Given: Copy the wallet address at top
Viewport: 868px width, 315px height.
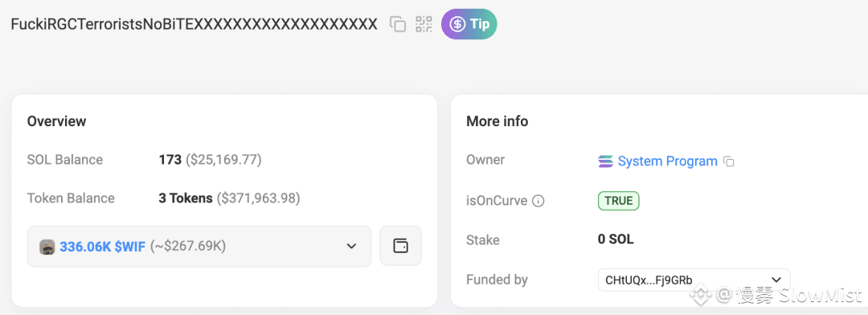Looking at the screenshot, I should click(398, 24).
